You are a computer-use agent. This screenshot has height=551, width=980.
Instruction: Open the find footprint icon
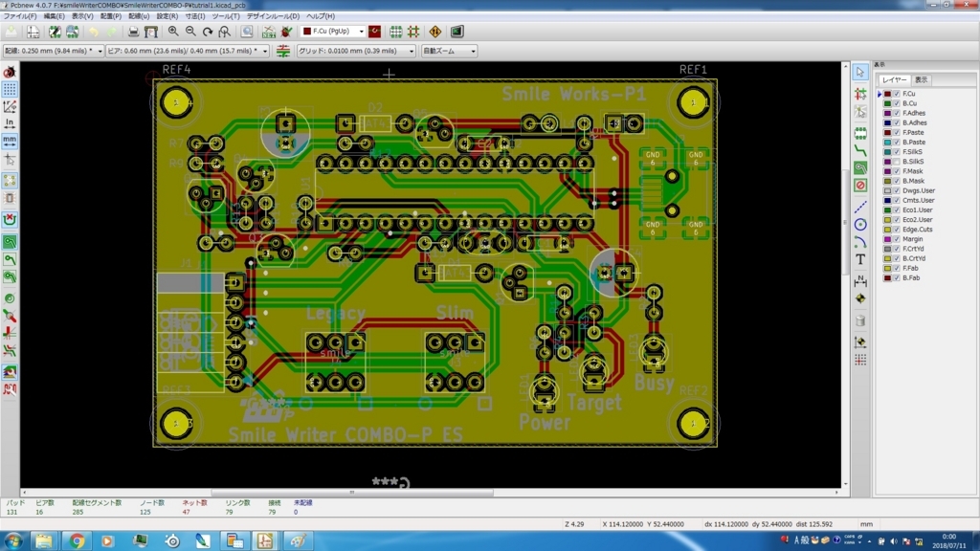(248, 32)
